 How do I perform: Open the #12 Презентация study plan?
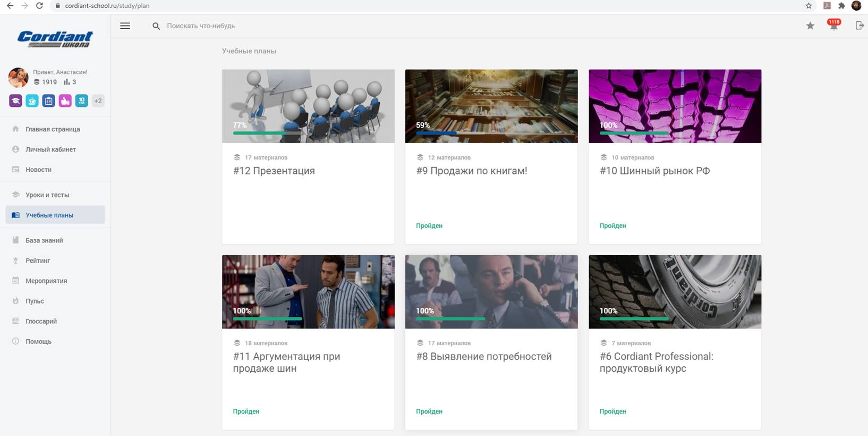point(274,171)
